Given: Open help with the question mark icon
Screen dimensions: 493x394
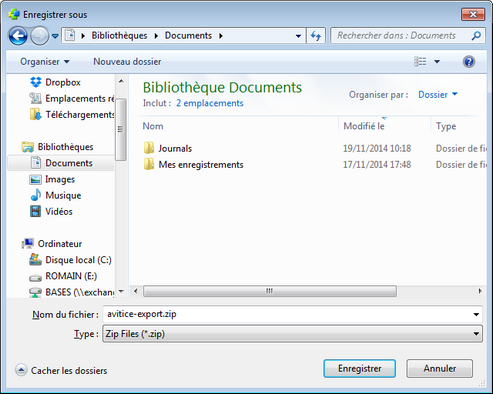Looking at the screenshot, I should coord(469,62).
